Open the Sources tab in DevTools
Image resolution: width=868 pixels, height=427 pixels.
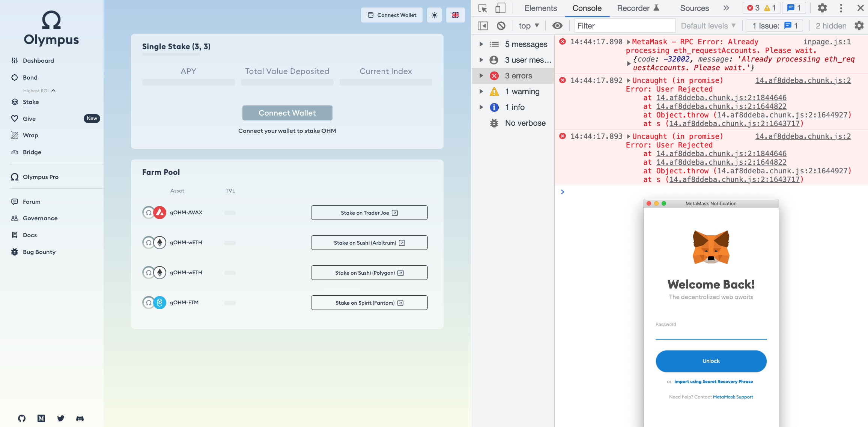point(694,8)
